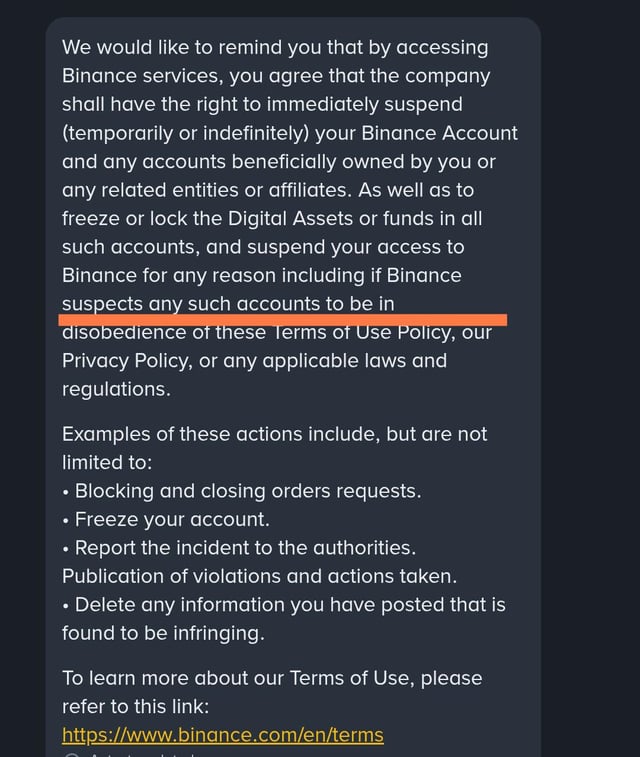Click the 'limited to:' text line
This screenshot has height=757, width=640.
pyautogui.click(x=107, y=463)
